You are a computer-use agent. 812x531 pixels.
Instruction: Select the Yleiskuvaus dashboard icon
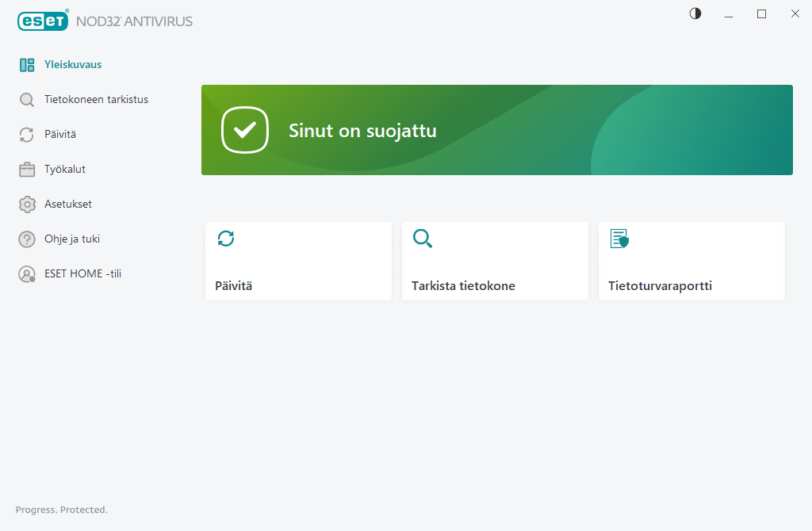[27, 64]
